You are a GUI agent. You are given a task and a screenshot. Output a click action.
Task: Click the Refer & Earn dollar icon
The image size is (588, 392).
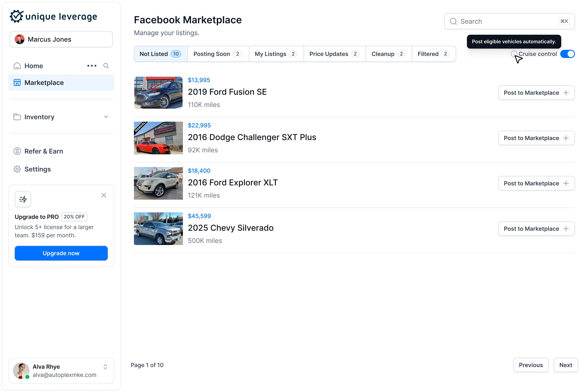(17, 151)
